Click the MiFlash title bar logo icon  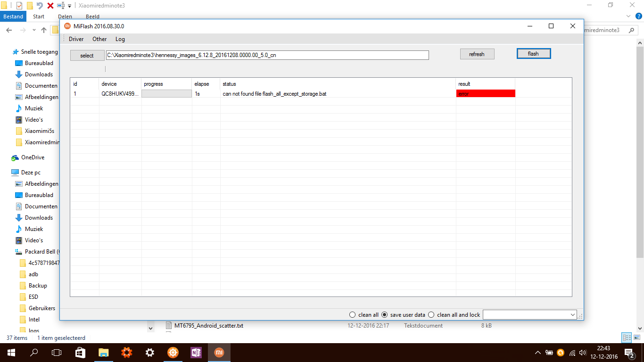pyautogui.click(x=67, y=26)
